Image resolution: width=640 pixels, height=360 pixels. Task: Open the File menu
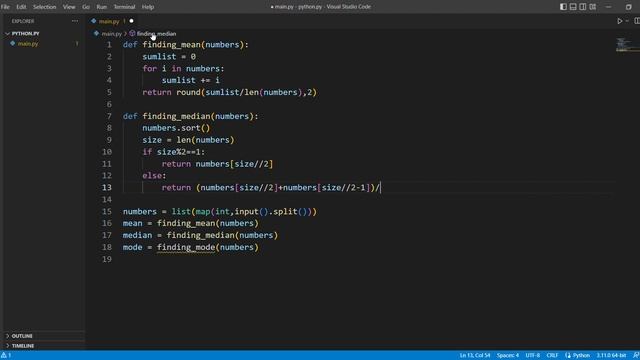pos(5,7)
